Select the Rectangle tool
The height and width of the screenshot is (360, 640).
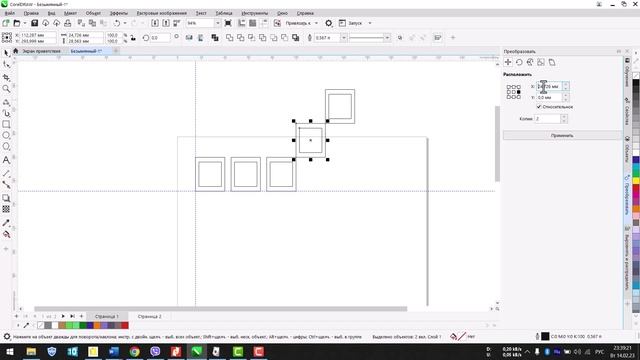6,124
